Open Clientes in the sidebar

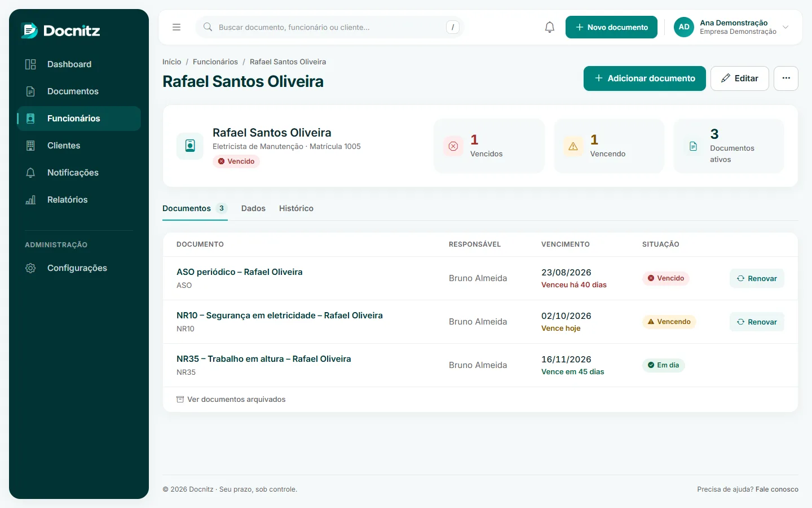coord(79,146)
